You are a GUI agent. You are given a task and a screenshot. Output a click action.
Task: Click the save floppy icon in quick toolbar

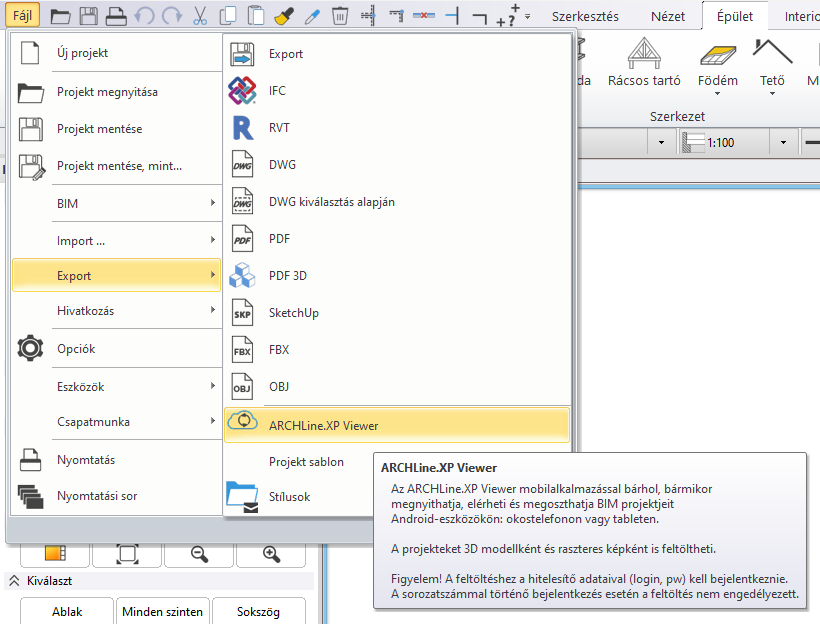coord(88,16)
